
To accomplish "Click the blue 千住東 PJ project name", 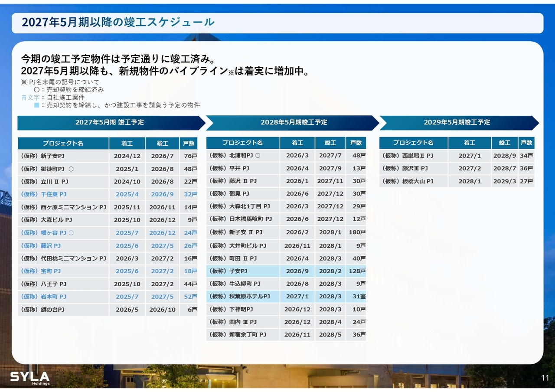I will 43,194.
